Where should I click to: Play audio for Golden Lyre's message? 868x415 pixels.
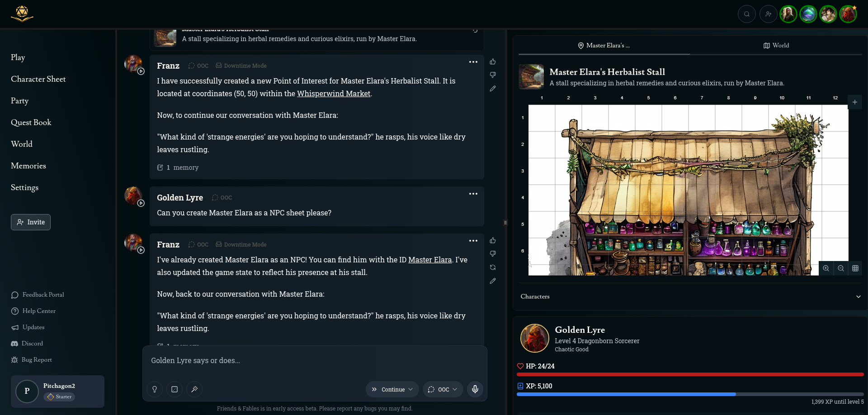click(x=141, y=203)
